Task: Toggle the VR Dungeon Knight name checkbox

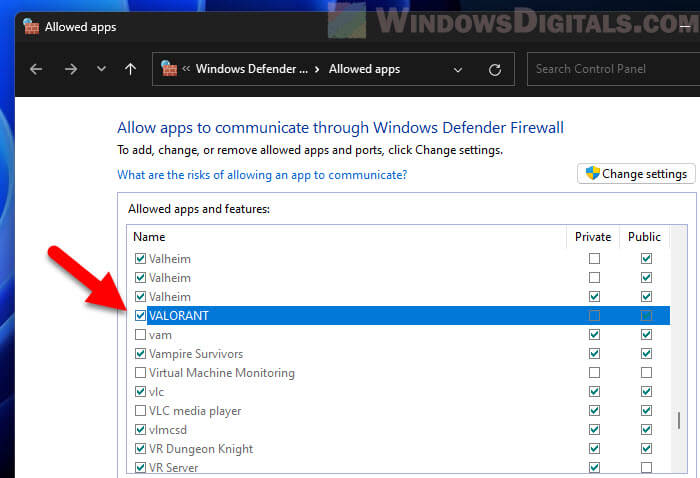Action: click(x=140, y=448)
